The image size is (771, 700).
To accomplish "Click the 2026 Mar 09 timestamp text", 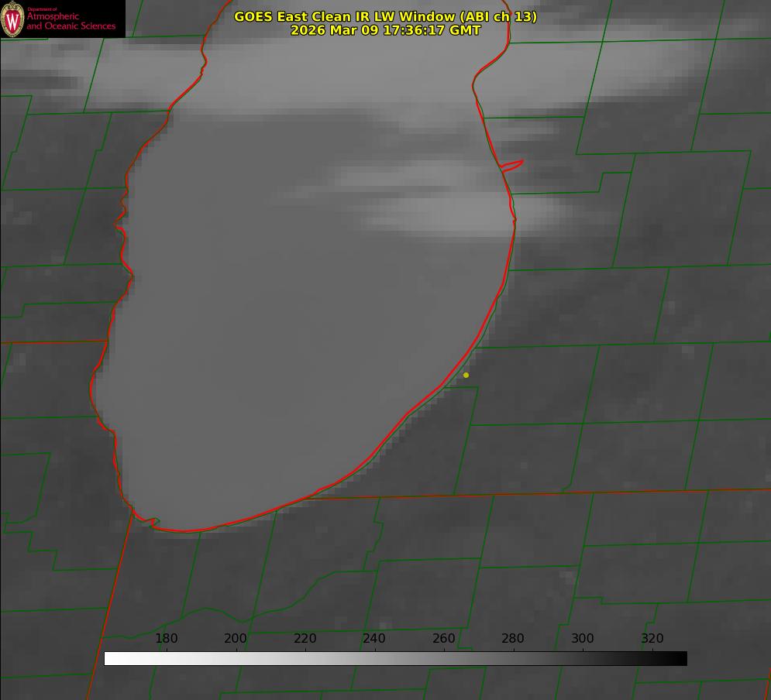I will pos(385,30).
